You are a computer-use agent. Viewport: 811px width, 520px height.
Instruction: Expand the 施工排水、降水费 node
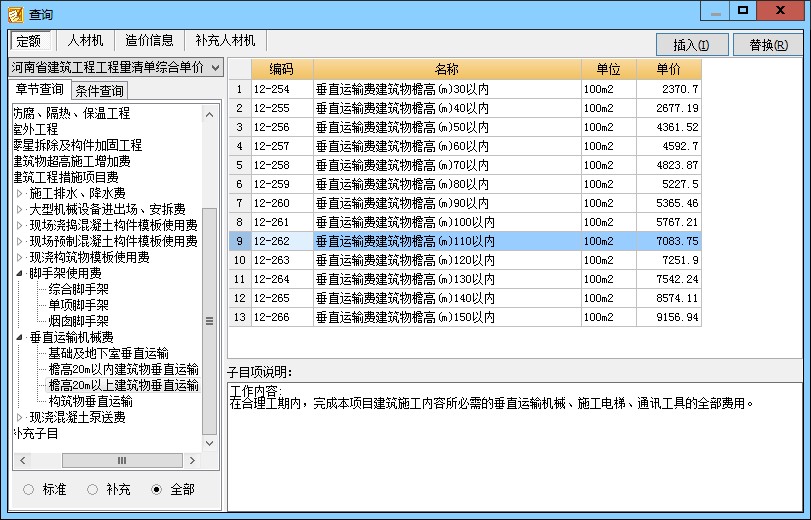click(20, 194)
